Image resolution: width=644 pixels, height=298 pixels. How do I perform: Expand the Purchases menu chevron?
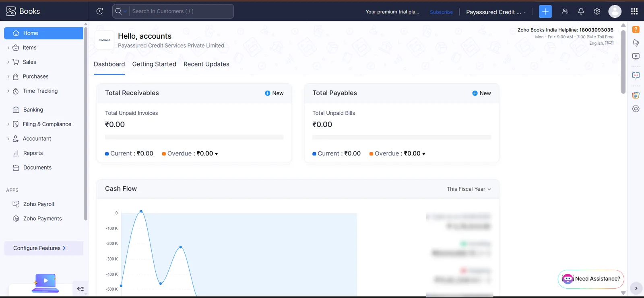click(8, 77)
